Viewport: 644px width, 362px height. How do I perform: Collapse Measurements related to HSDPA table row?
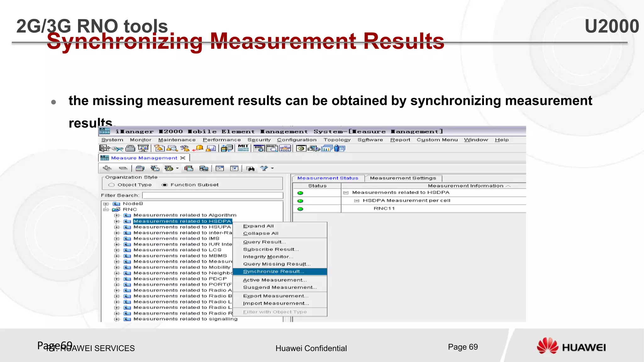(346, 193)
